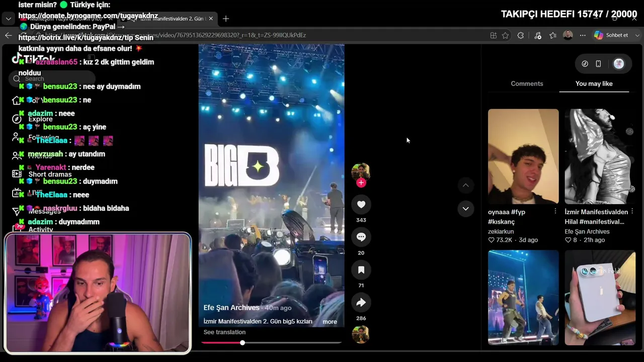This screenshot has height=362, width=644.
Task: Like the video with the heart icon
Action: click(361, 204)
